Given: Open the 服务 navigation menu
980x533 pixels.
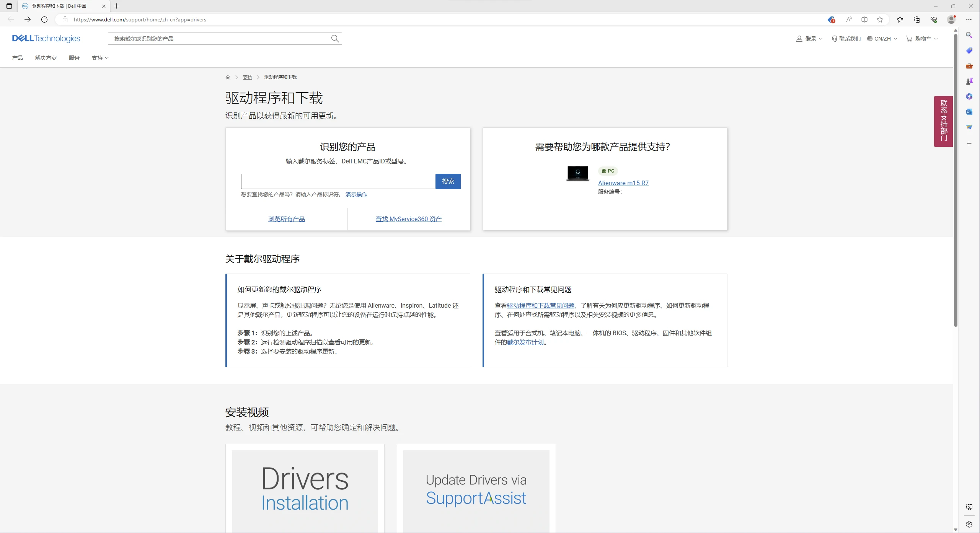Looking at the screenshot, I should (74, 58).
